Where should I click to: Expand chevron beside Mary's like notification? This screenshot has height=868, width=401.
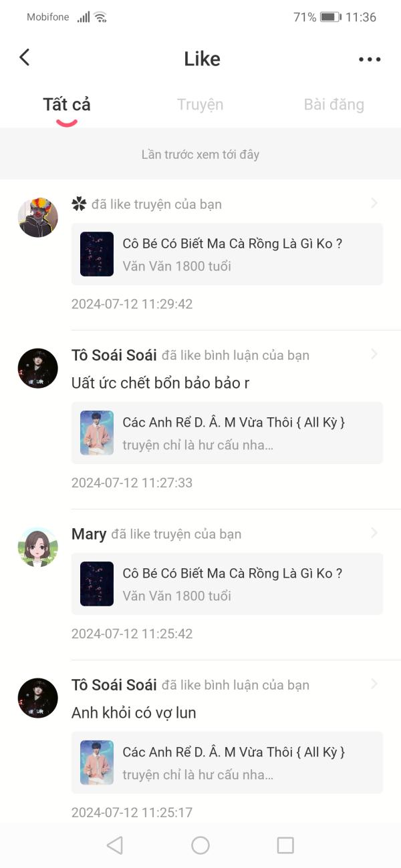(x=374, y=533)
